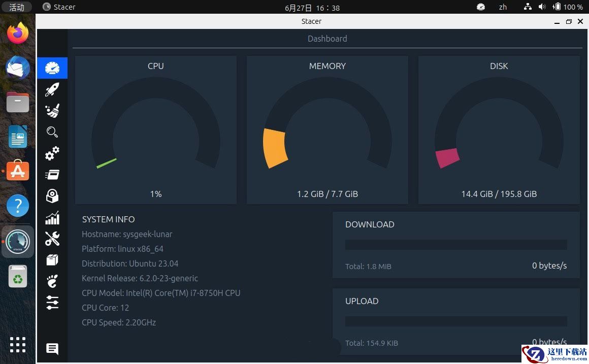Minimize the Stacer window
The width and height of the screenshot is (589, 364).
coord(557,22)
